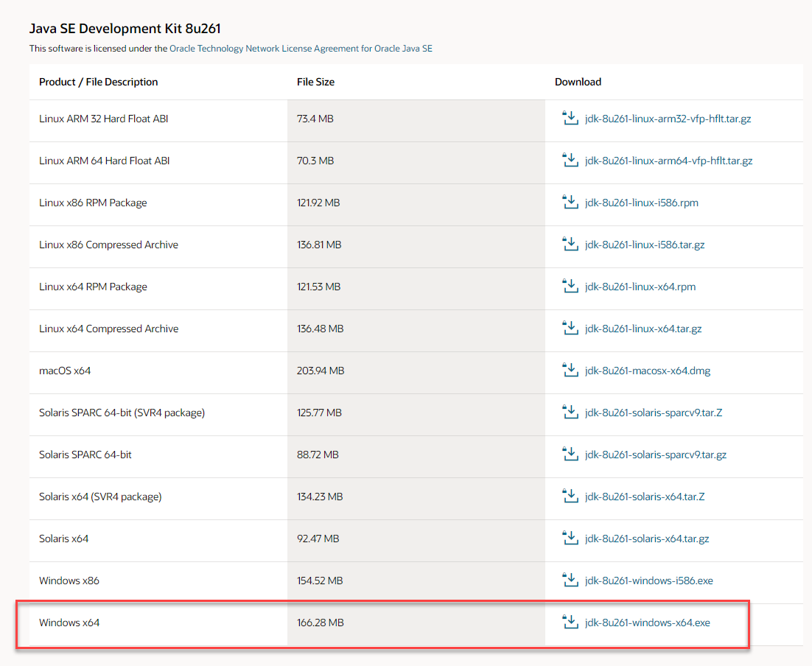Screen dimensions: 812x666
Task: Download jdk-8u261-solaris-sparcv9.tar.Z
Action: click(x=654, y=413)
